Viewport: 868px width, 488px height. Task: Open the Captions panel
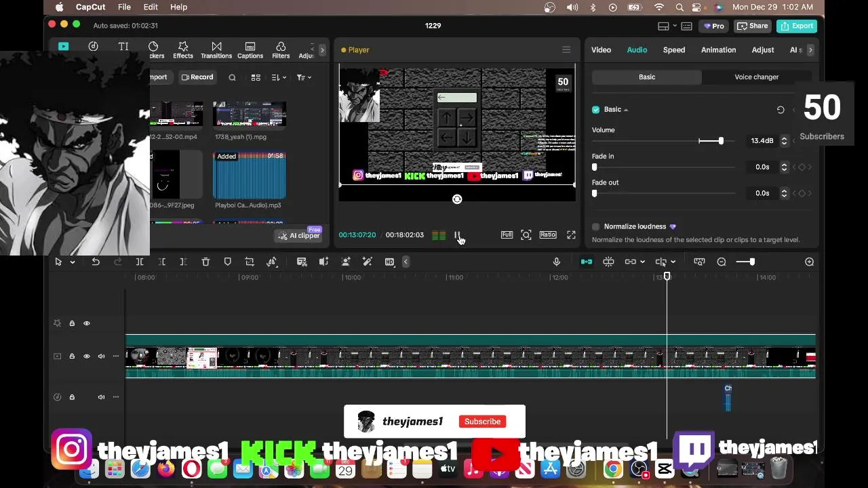250,50
